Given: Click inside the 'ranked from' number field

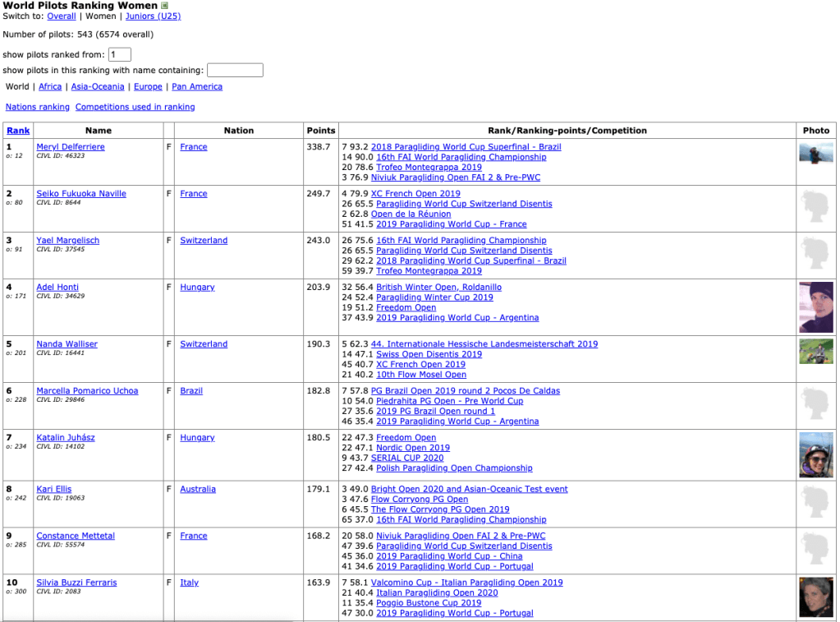Looking at the screenshot, I should pos(120,55).
